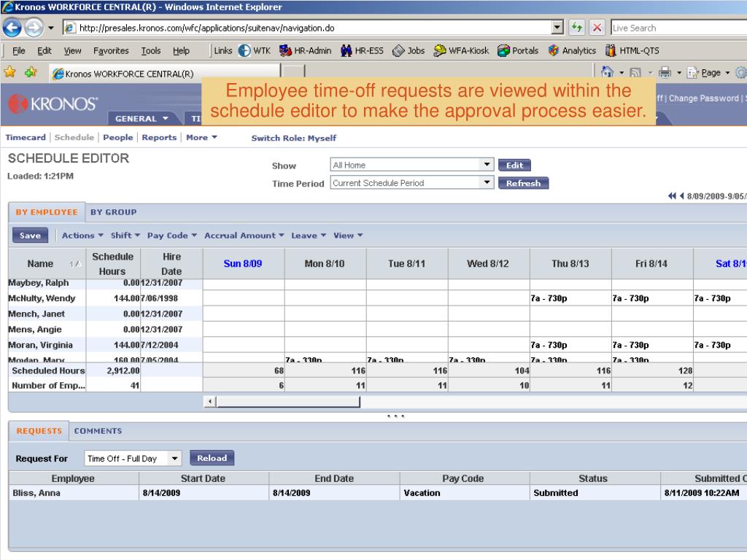747x560 pixels.
Task: Go to the People link
Action: point(117,137)
